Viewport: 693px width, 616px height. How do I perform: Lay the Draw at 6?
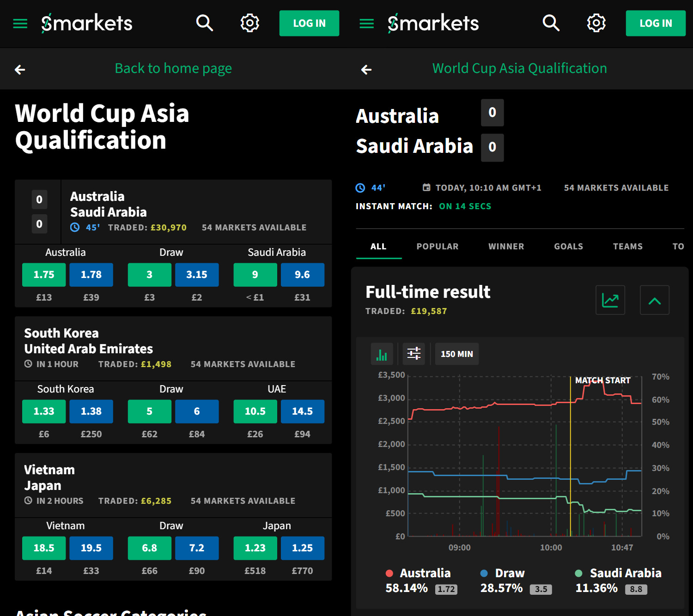pos(197,411)
